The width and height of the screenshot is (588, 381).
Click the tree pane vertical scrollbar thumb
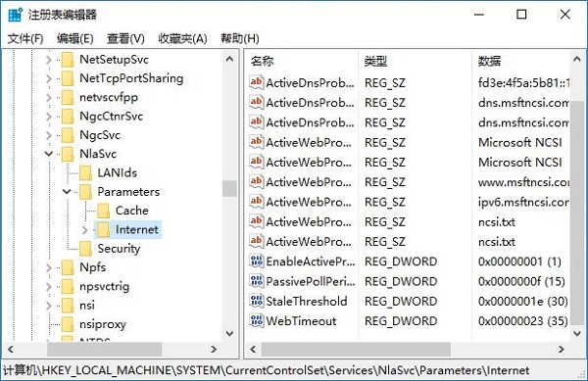[x=229, y=188]
